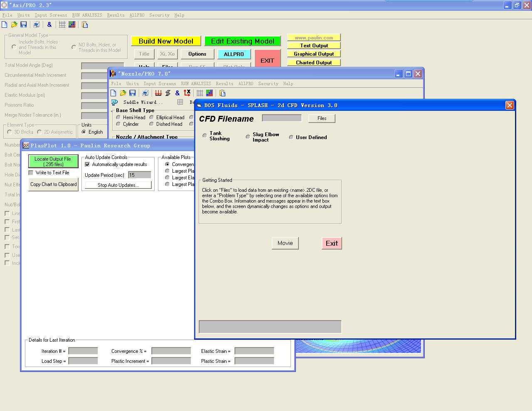The height and width of the screenshot is (411, 532).
Task: Click Files button in BOS Fluids
Action: coord(322,118)
